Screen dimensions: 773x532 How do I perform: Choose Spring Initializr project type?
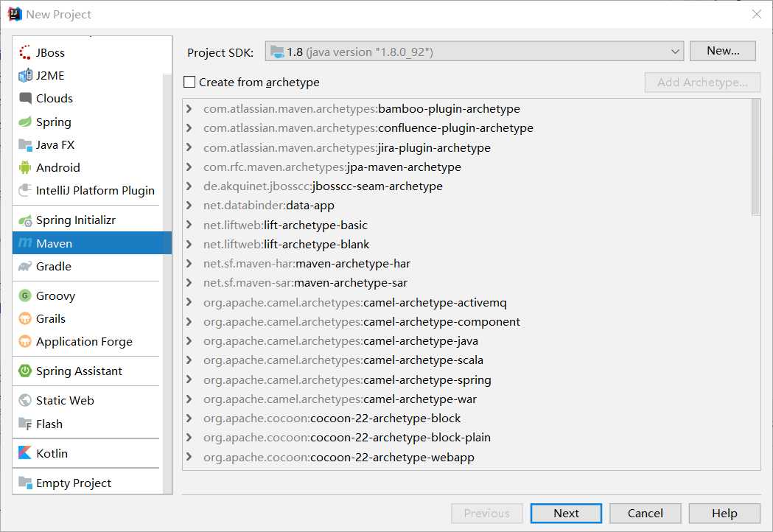tap(87, 220)
